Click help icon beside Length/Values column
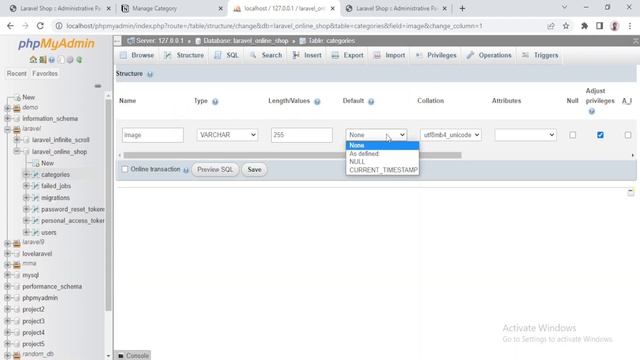The width and height of the screenshot is (640, 360). click(x=317, y=101)
